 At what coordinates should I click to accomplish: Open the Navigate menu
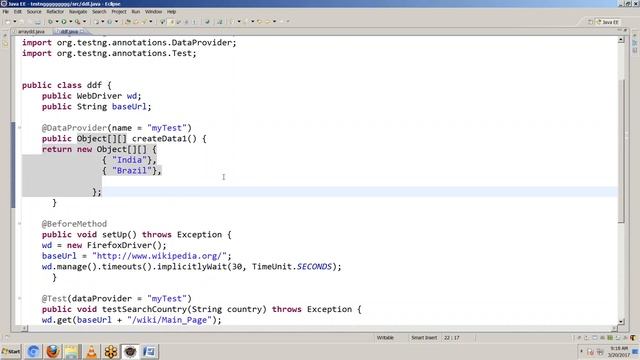pos(78,12)
